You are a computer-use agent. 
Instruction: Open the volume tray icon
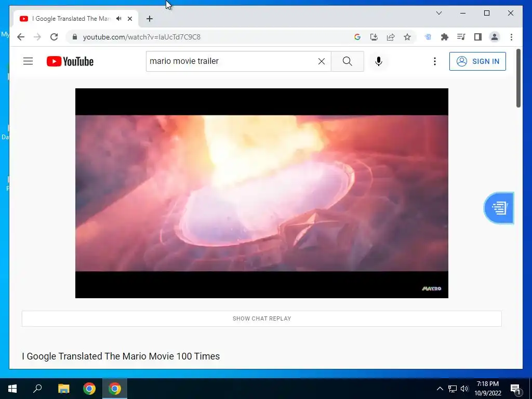tap(464, 389)
